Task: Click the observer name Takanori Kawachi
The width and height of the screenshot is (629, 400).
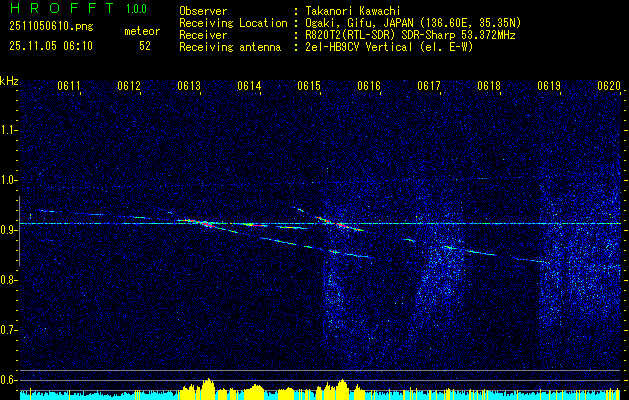Action: click(353, 11)
